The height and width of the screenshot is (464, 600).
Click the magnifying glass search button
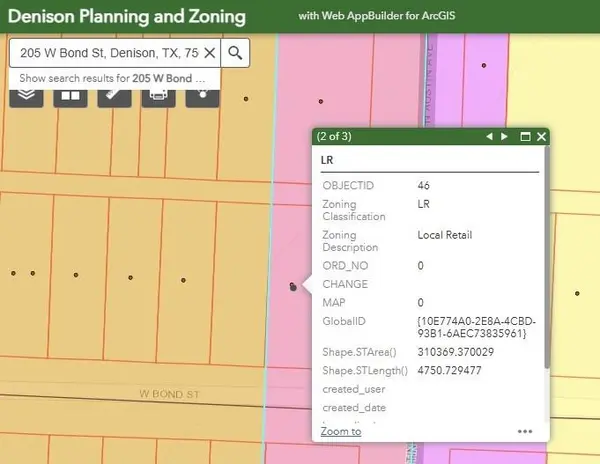click(235, 53)
